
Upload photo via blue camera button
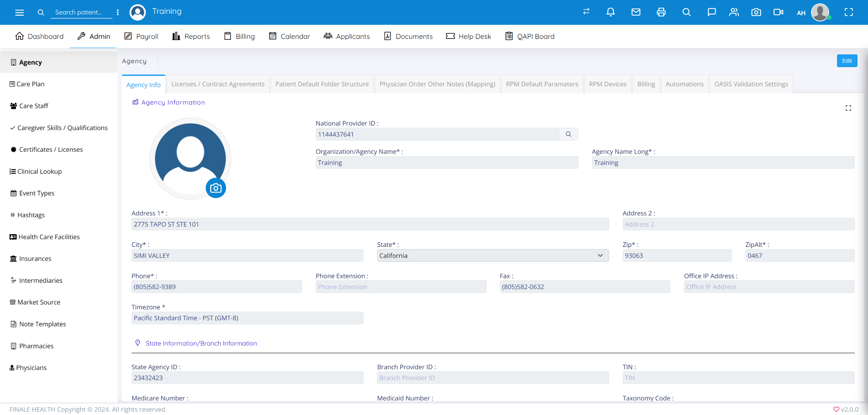[x=216, y=188]
